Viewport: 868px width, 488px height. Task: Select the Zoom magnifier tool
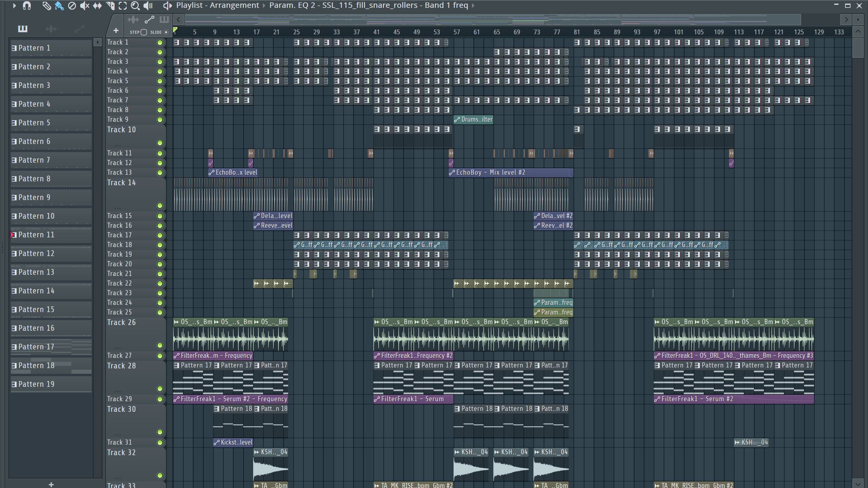click(x=135, y=5)
